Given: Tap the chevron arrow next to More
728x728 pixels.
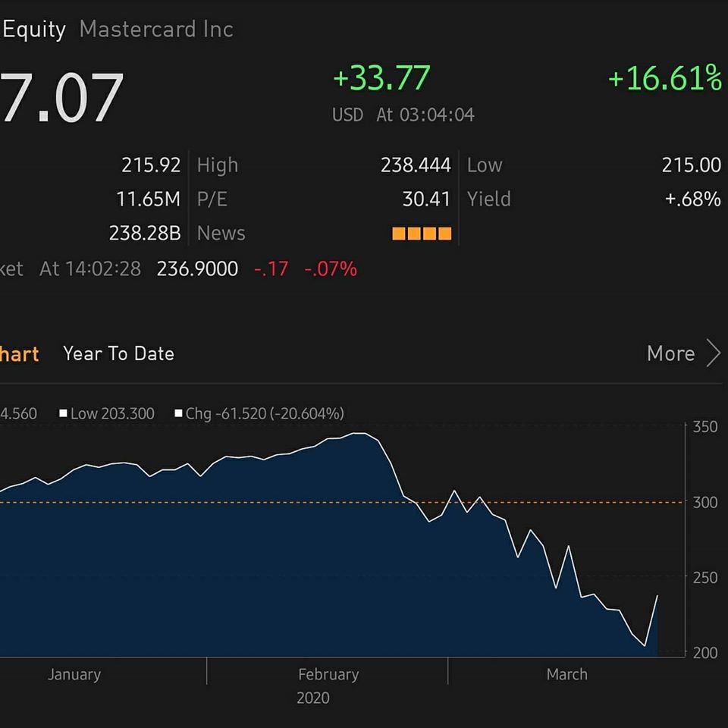Looking at the screenshot, I should (x=714, y=353).
